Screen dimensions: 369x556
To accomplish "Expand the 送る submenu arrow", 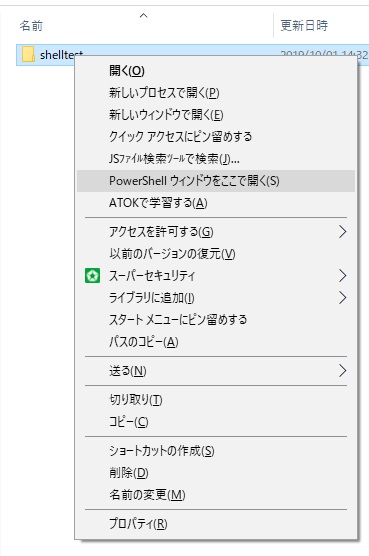I will [342, 371].
